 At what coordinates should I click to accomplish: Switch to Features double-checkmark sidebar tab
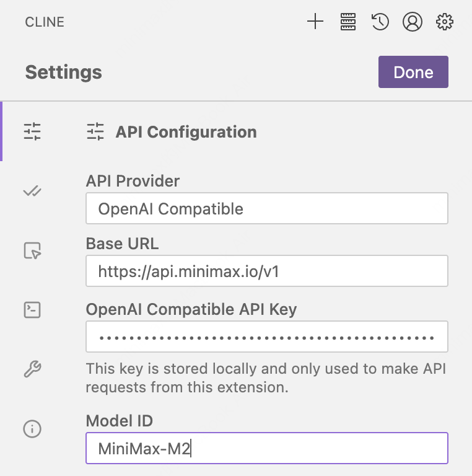tap(32, 191)
